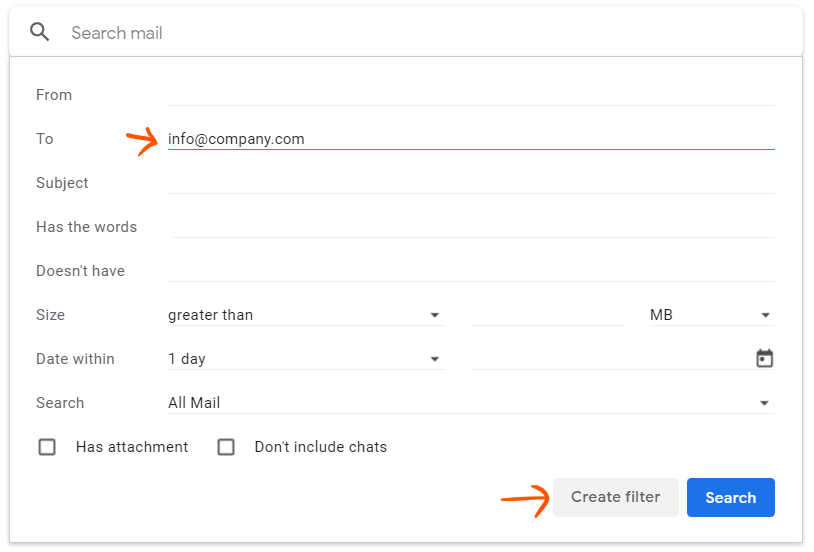This screenshot has height=552, width=814.
Task: Click the Don't include chats label
Action: 320,447
